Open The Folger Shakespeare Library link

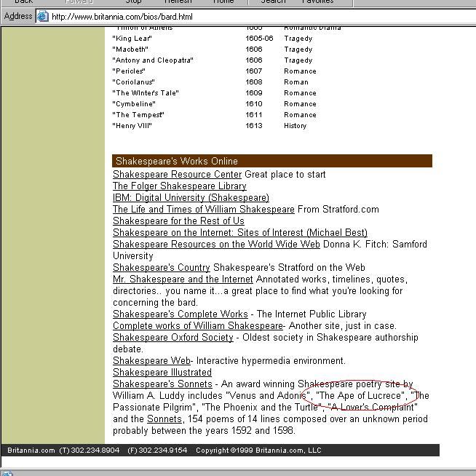point(180,186)
